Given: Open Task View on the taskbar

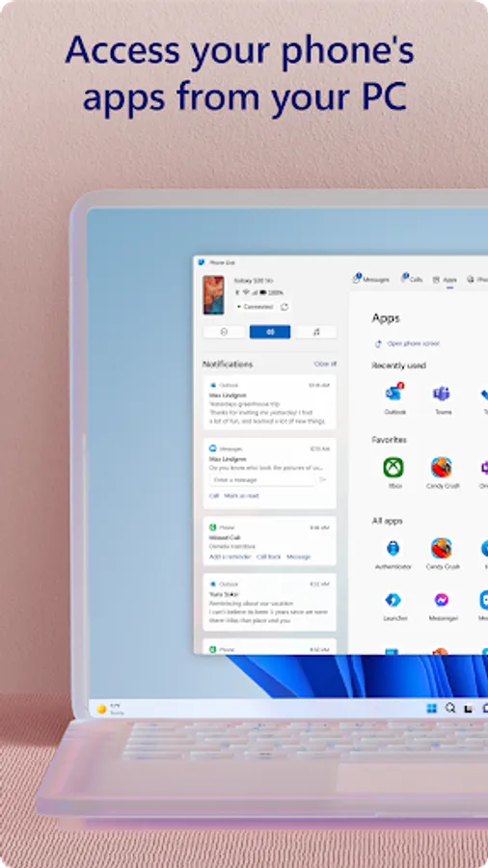Looking at the screenshot, I should [468, 709].
